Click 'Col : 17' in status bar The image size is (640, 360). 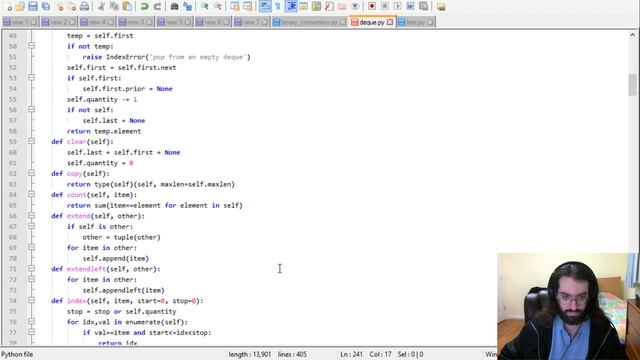click(x=380, y=354)
